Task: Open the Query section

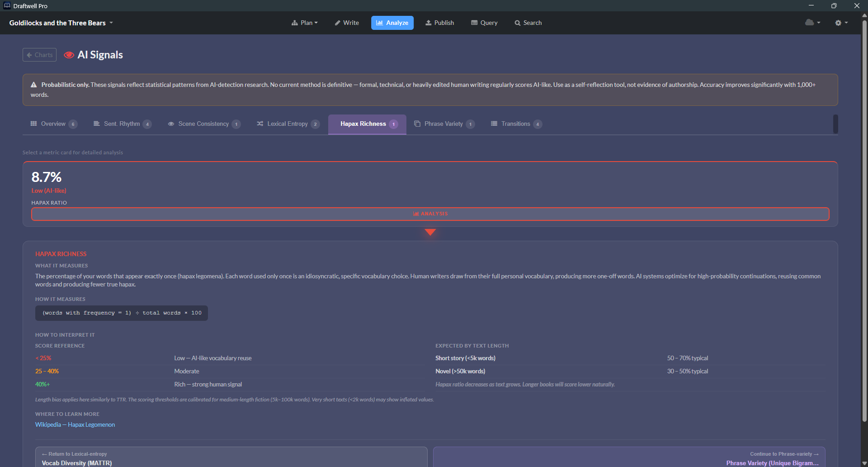Action: click(484, 23)
